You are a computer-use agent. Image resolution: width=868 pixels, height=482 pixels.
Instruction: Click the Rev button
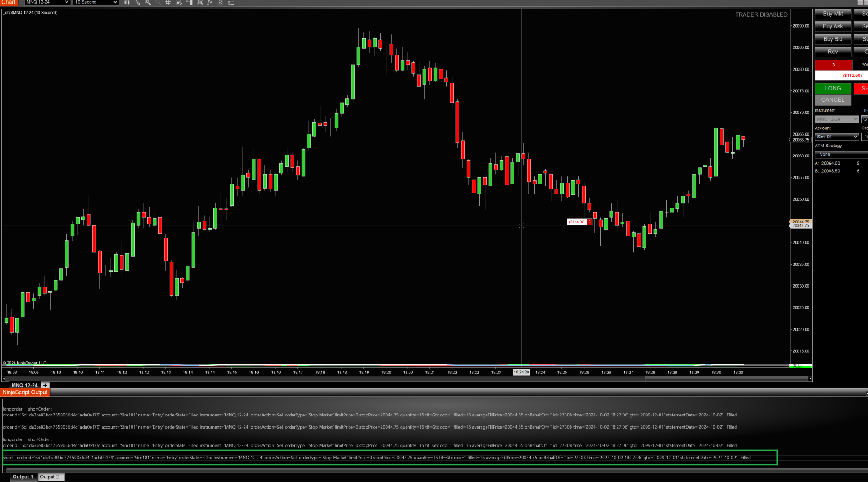[x=833, y=52]
